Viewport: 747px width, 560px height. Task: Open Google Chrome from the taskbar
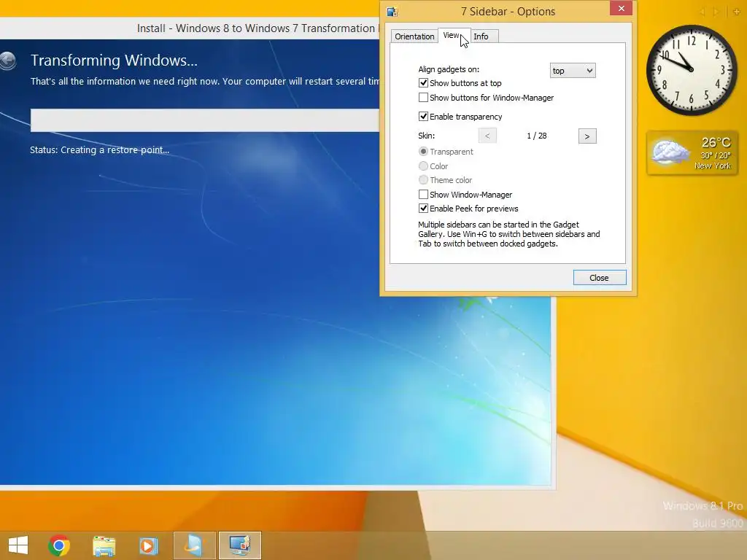click(x=59, y=545)
